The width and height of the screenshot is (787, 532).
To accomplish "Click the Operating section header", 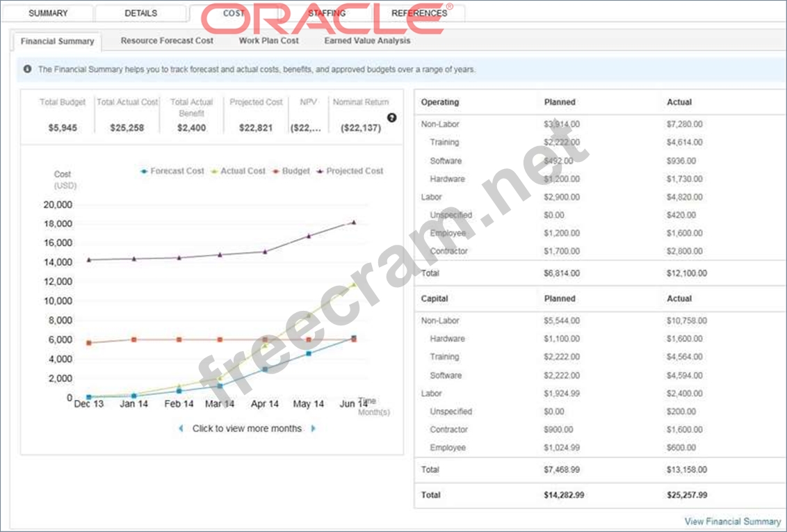I will point(440,102).
